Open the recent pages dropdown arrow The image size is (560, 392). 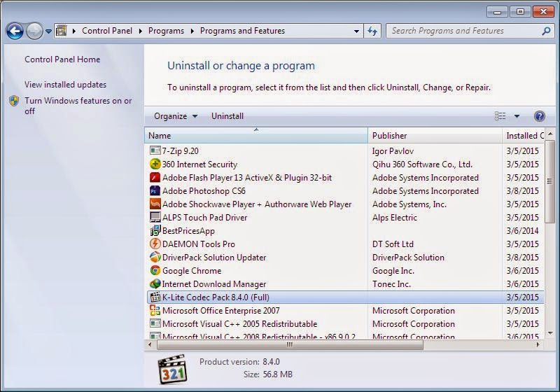pyautogui.click(x=48, y=31)
